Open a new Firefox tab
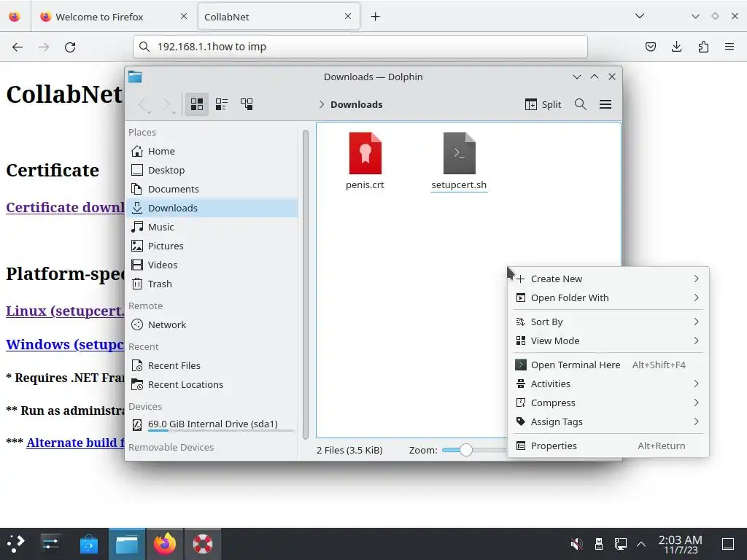This screenshot has height=560, width=747. pos(376,17)
